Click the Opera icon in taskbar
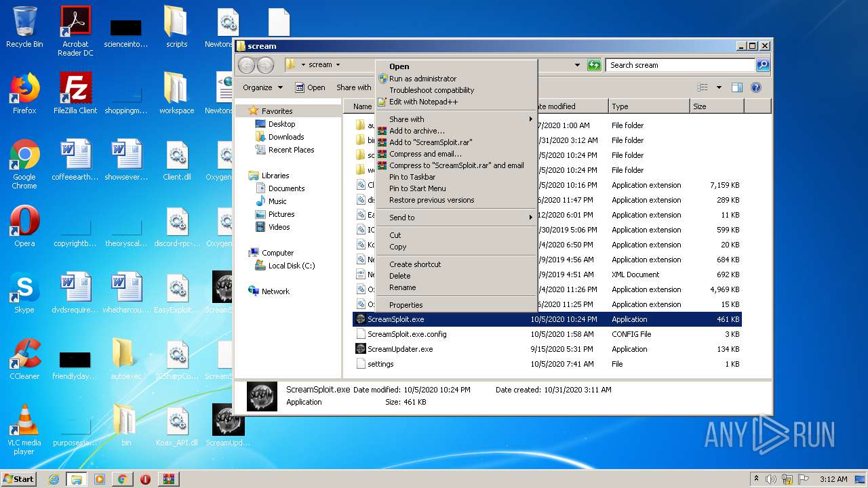868x488 pixels. click(145, 479)
